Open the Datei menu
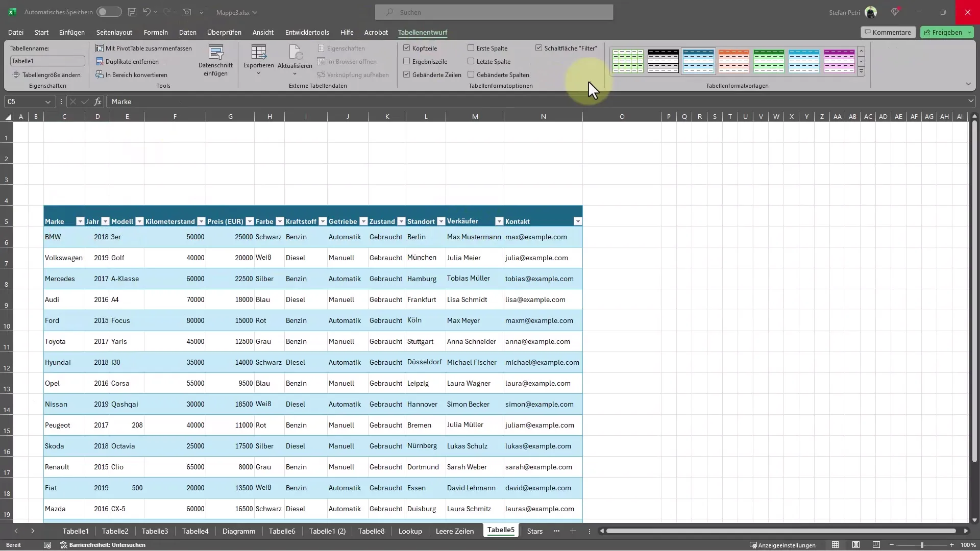 [x=16, y=32]
